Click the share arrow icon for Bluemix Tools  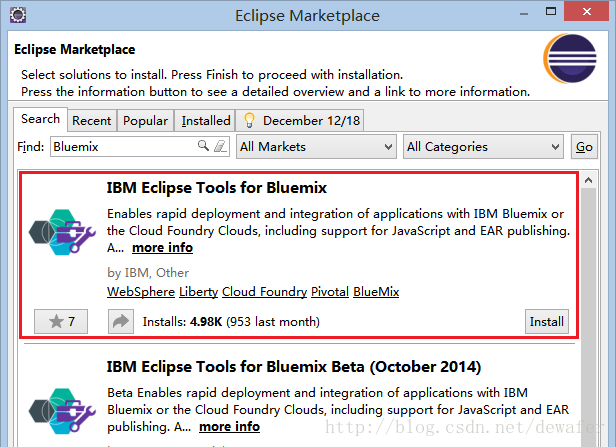121,321
